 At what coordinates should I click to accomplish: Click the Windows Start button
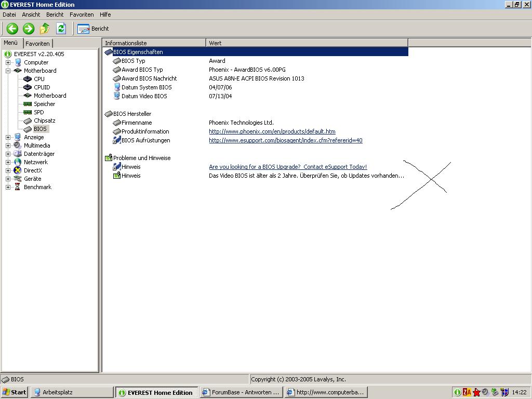point(14,392)
